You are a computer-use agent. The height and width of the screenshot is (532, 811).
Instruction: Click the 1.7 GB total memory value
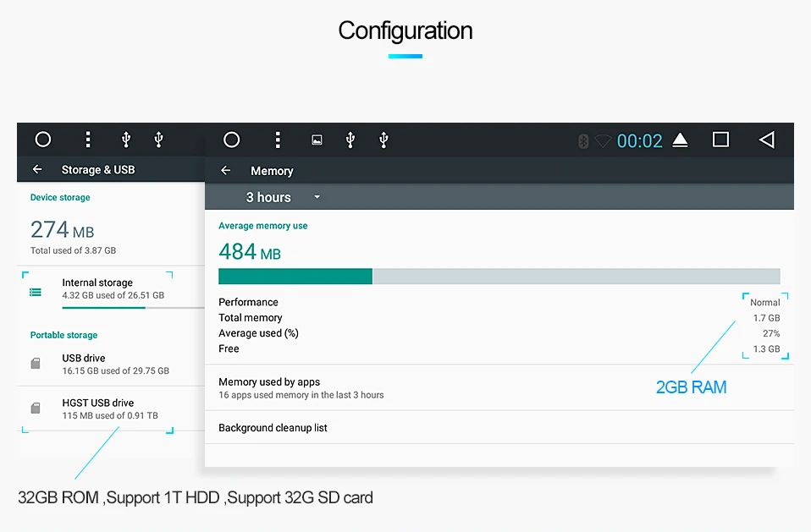click(x=766, y=318)
